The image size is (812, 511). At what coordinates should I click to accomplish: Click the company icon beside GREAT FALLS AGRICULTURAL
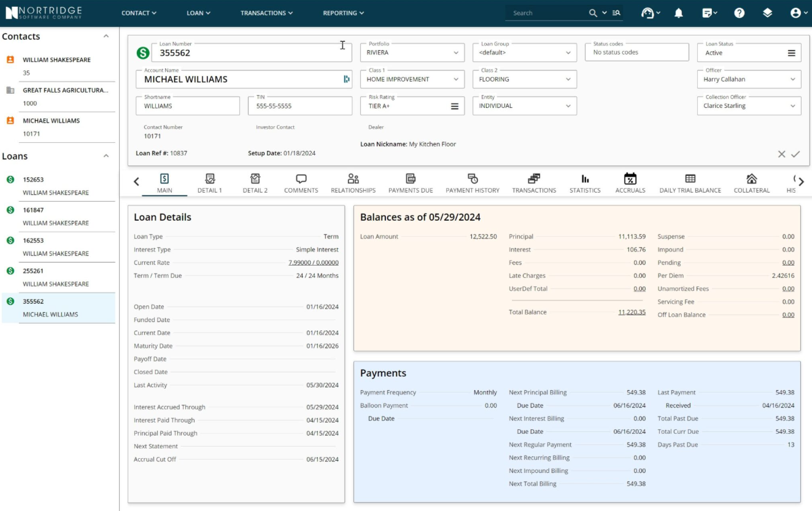coord(9,90)
